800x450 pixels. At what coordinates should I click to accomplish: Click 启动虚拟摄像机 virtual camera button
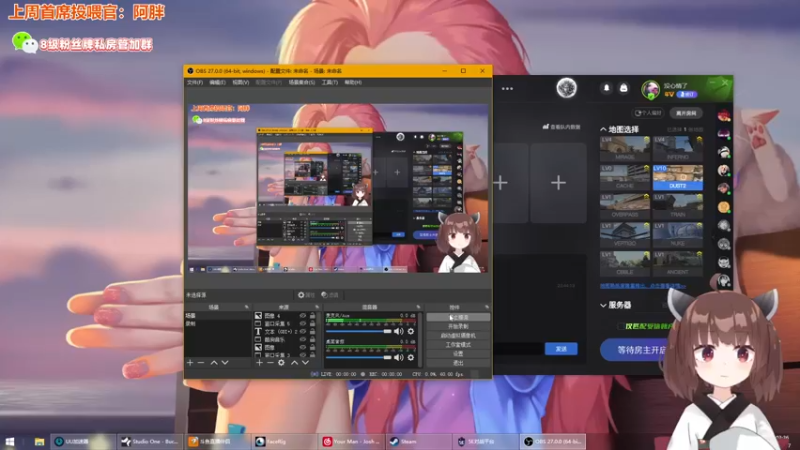tap(458, 336)
